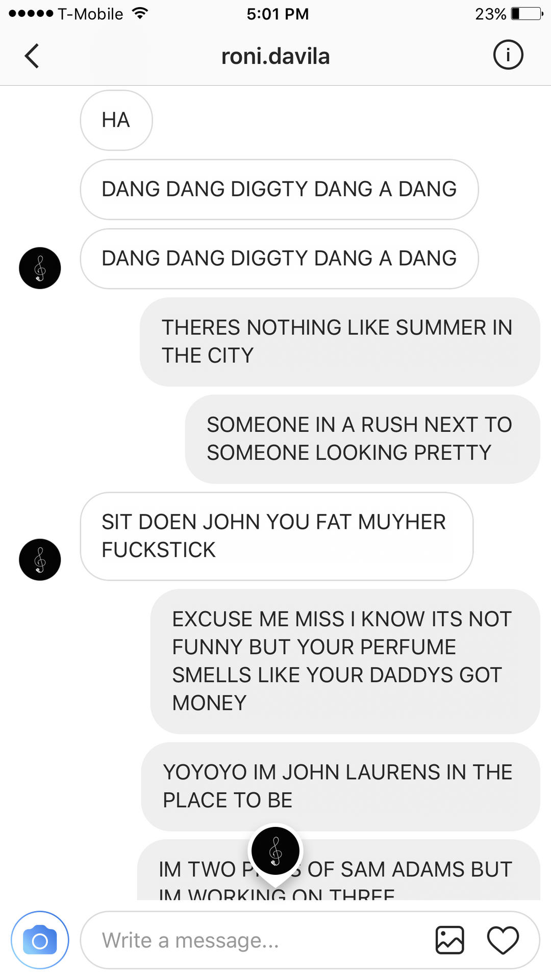
Task: Open the photo gallery picker icon
Action: point(449,940)
